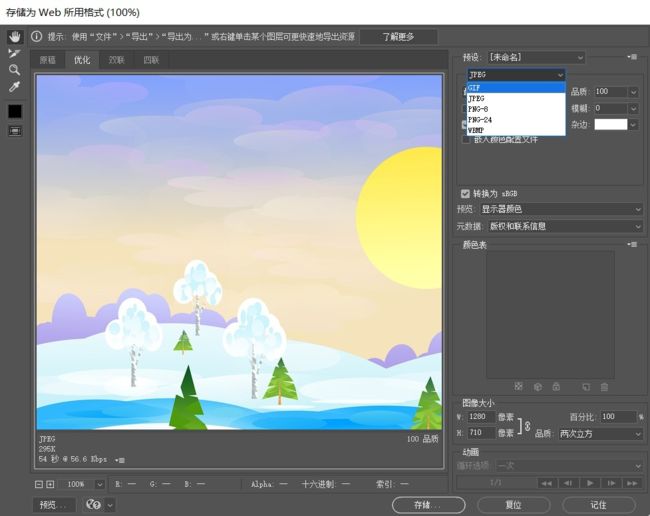Step to previous animation frame
The width and height of the screenshot is (650, 516).
pos(568,483)
